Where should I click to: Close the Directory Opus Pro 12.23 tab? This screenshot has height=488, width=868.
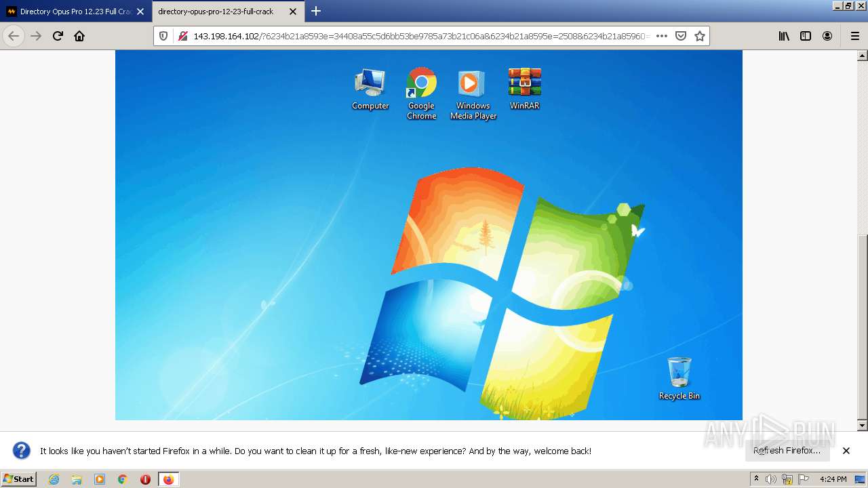click(x=140, y=12)
